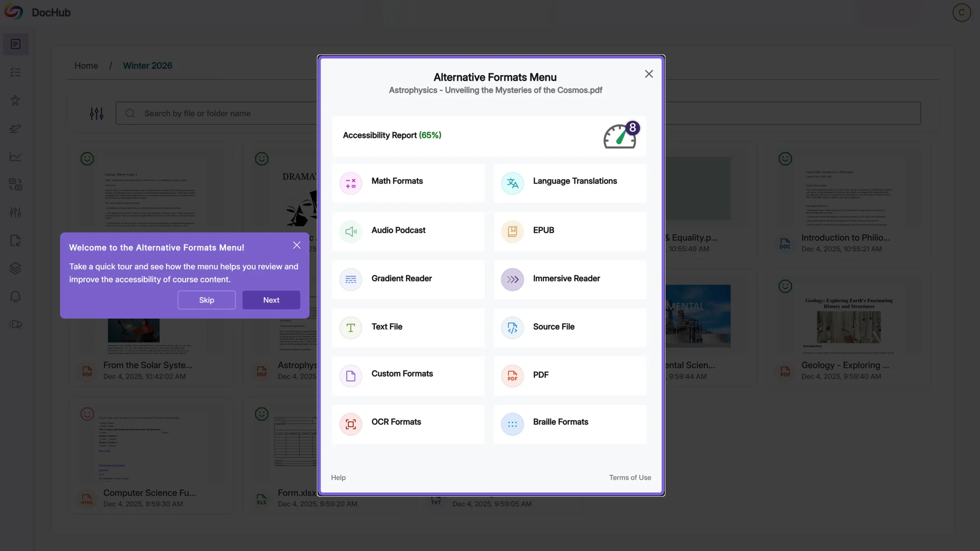Close the Alternative Formats Menu dialog
Screen dimensions: 980x551
648,74
